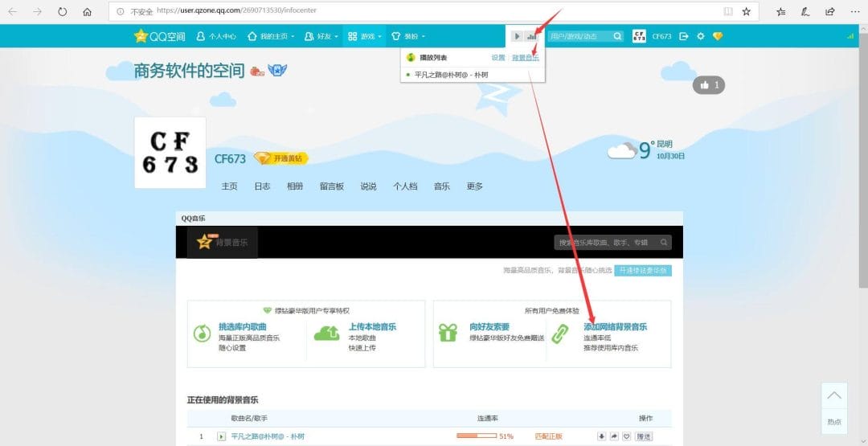Click the search magnifier in top bar
Screen dimensions: 868x446
click(617, 36)
